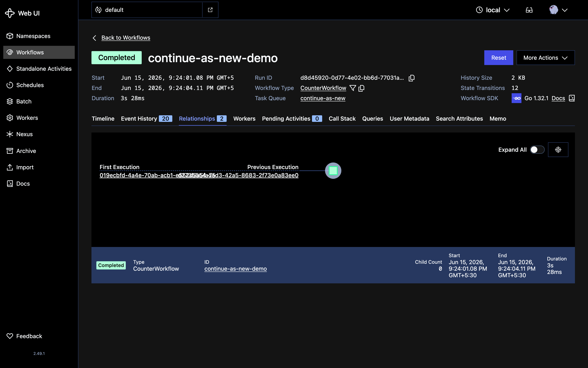The height and width of the screenshot is (368, 588).
Task: Switch to the Event History tab
Action: click(x=147, y=119)
